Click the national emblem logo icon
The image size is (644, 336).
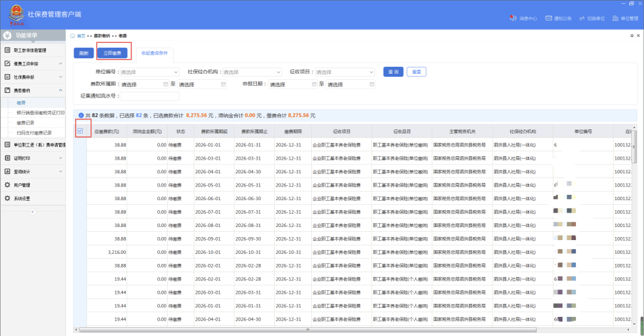point(17,14)
